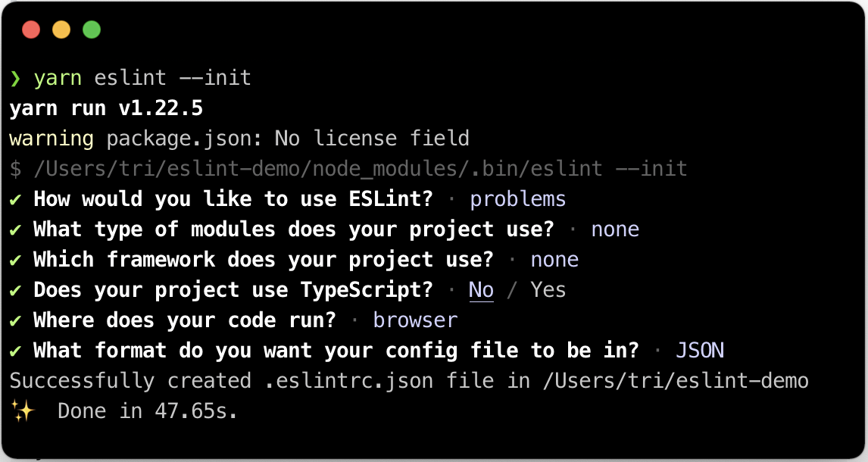Click the checkmark next to the modules question
Screen dimensions: 868x462
click(15, 229)
